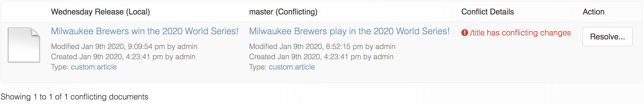This screenshot has width=644, height=104.
Task: Open 'Milwaukee Brewers win the 2020 World Series!' link
Action: 145,31
